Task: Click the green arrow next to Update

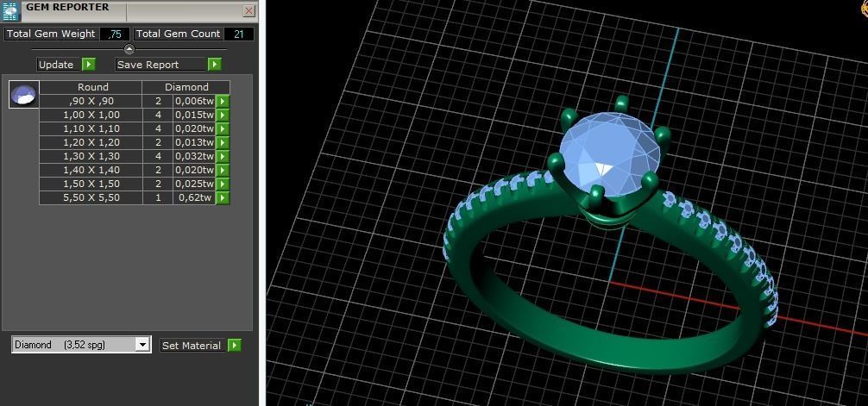Action: point(89,65)
